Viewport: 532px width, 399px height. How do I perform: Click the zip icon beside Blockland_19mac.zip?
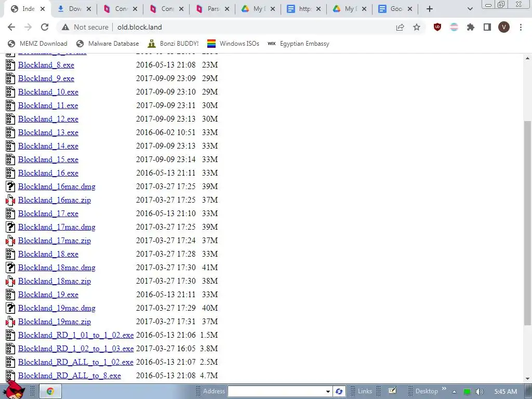click(10, 322)
